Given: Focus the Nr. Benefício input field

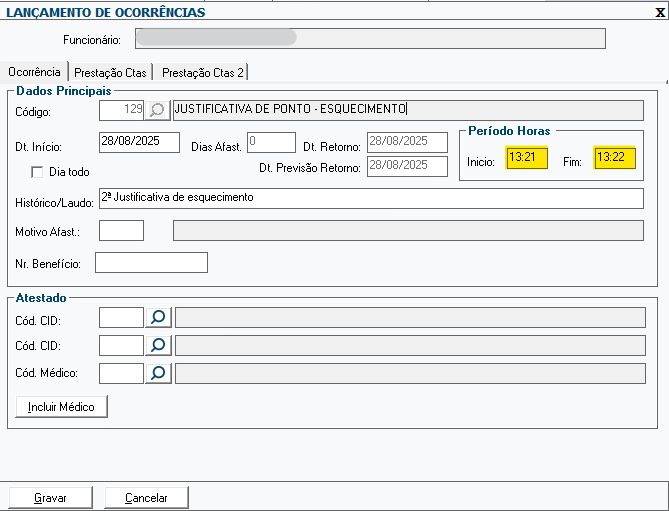Looking at the screenshot, I should [x=151, y=263].
